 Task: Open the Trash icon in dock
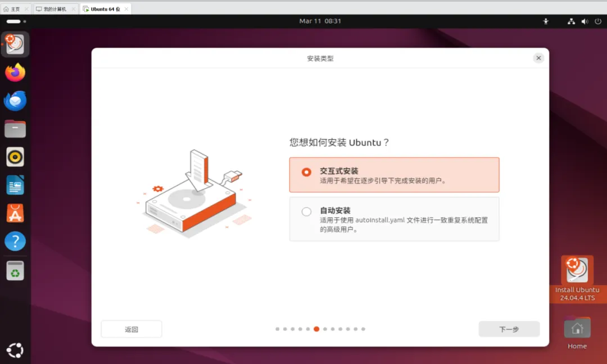15,271
